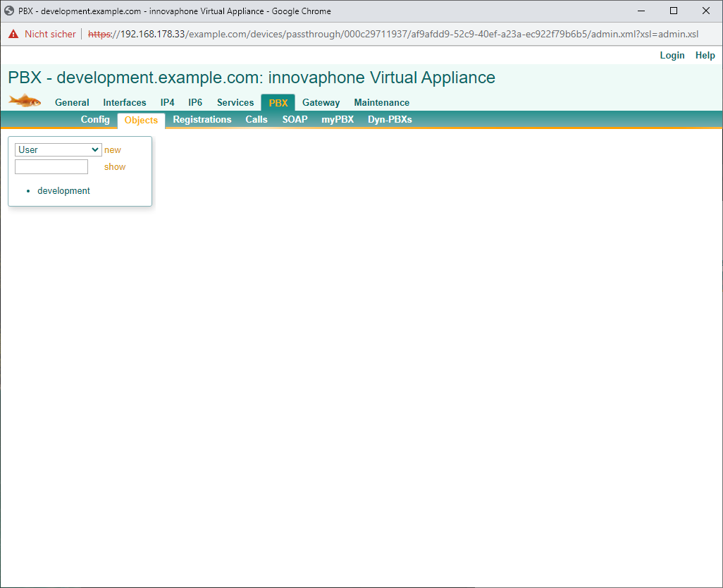Open the Help link
723x588 pixels.
click(x=705, y=55)
